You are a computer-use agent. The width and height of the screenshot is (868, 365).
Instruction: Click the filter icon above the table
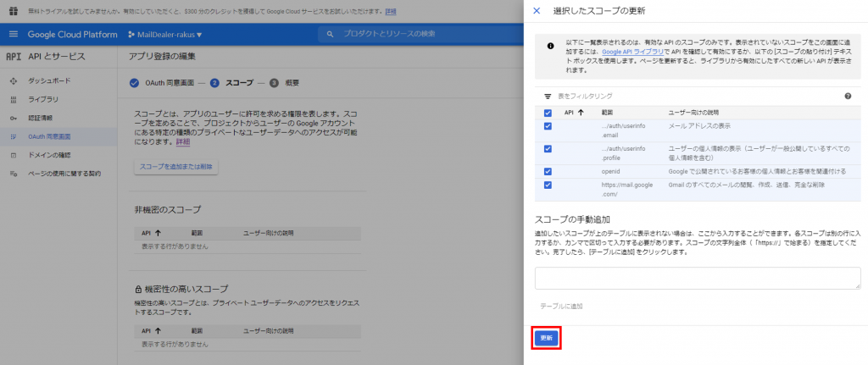coord(548,97)
